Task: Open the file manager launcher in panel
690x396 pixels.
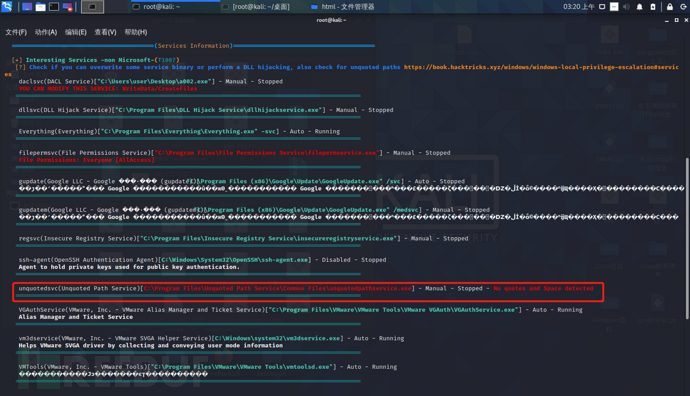Action: (40, 7)
